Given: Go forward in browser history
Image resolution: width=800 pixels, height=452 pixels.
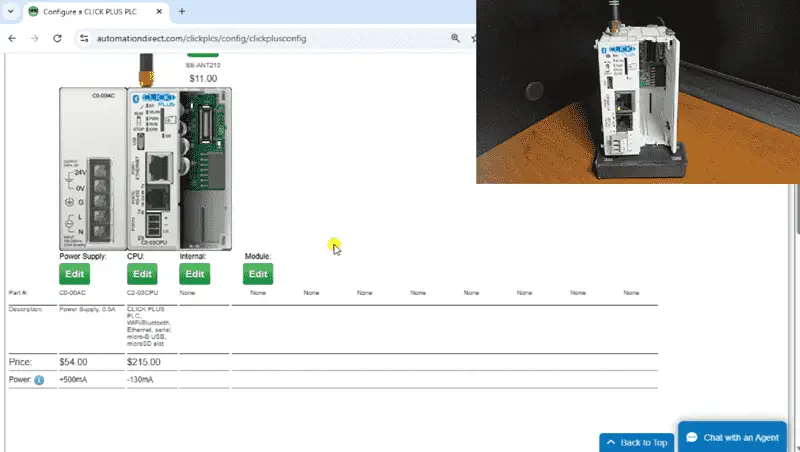Looking at the screenshot, I should point(34,38).
